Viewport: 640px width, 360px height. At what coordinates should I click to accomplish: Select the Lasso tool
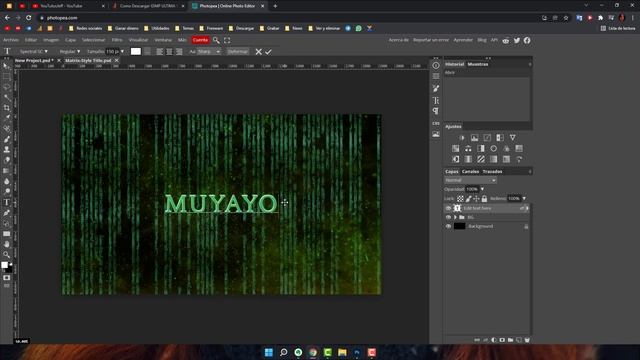coord(6,87)
